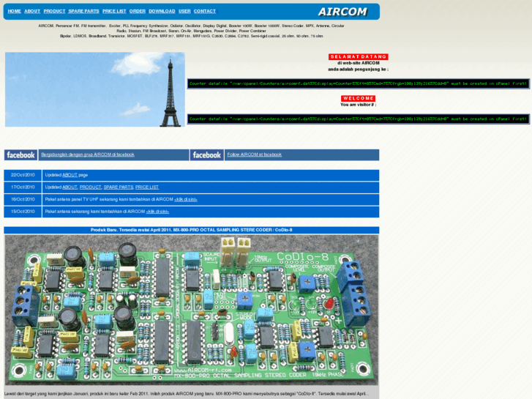
Task: Click the WELCOME red label
Action: click(359, 99)
